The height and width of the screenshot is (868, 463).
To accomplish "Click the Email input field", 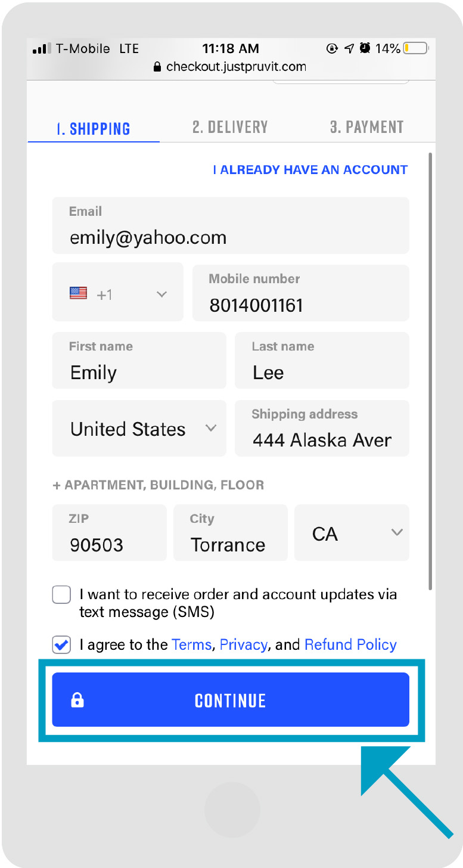I will pos(231,225).
